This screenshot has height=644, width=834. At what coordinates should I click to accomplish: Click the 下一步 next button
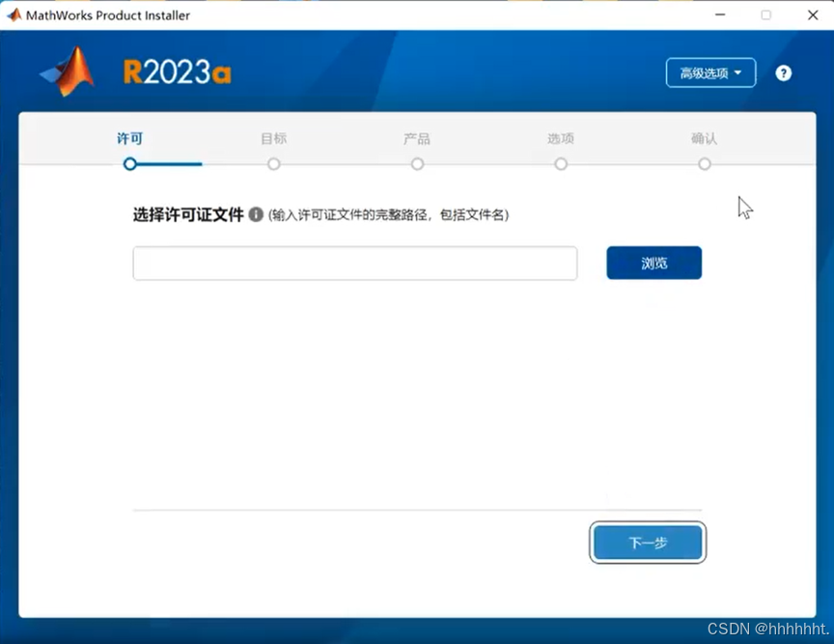pyautogui.click(x=648, y=543)
